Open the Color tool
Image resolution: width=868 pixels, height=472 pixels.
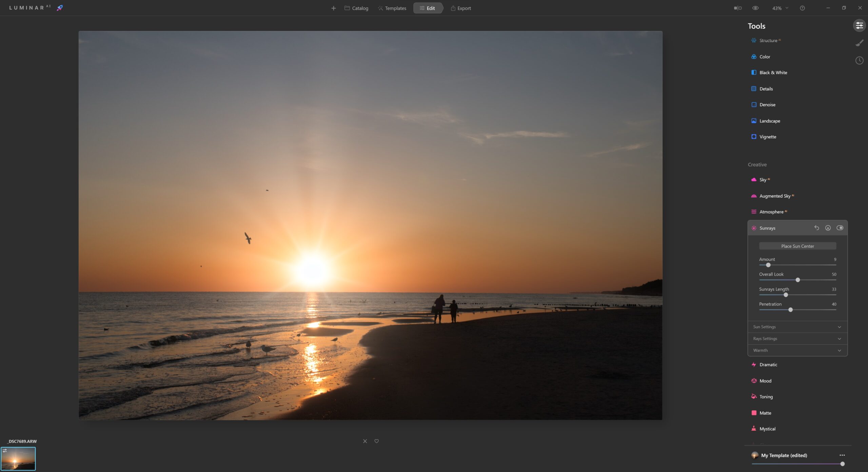pyautogui.click(x=761, y=57)
